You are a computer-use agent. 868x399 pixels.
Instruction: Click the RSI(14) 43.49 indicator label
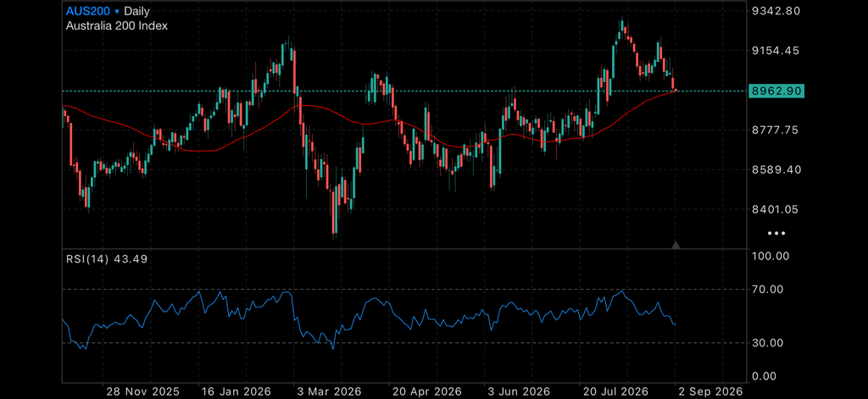click(x=107, y=258)
